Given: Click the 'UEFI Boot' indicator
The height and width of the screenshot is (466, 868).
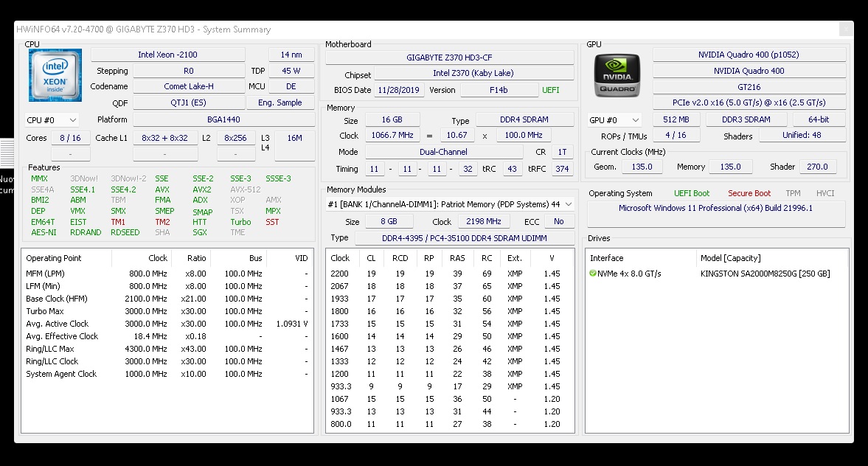Looking at the screenshot, I should [692, 193].
